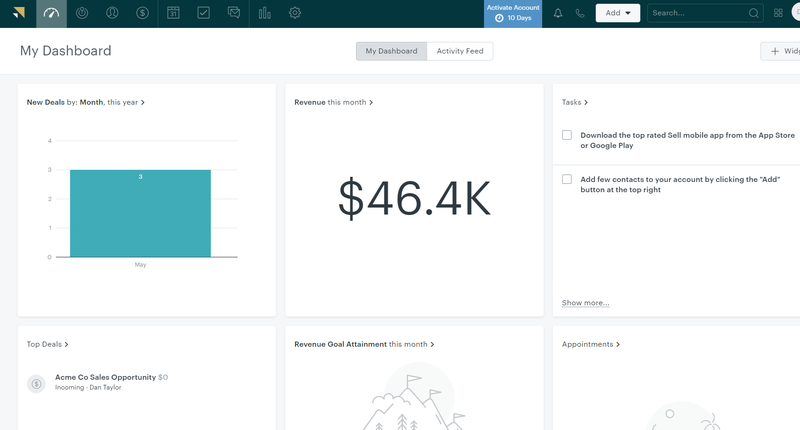Click the dollar icon beside Acme Co deal
Screen dimensions: 800x430
click(x=36, y=384)
